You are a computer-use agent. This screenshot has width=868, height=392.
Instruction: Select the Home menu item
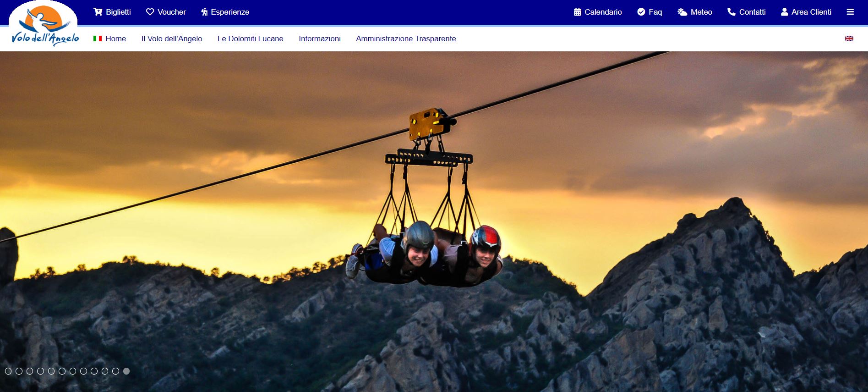[x=115, y=39]
